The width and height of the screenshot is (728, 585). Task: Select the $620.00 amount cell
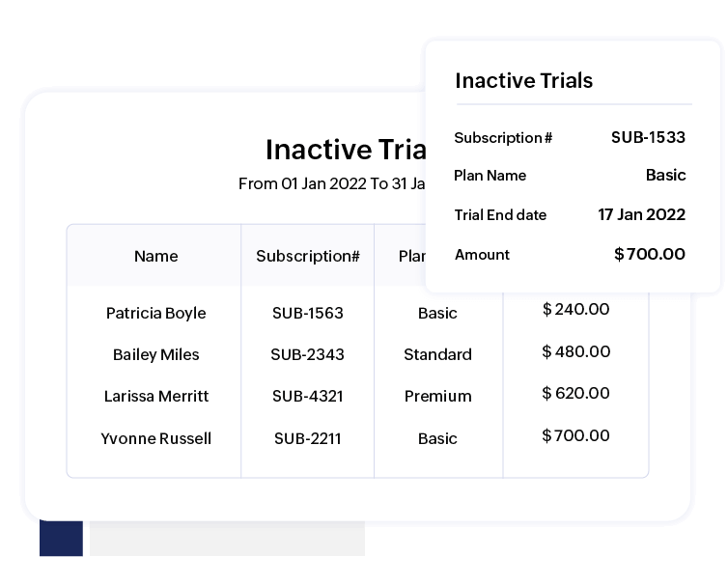(x=576, y=393)
